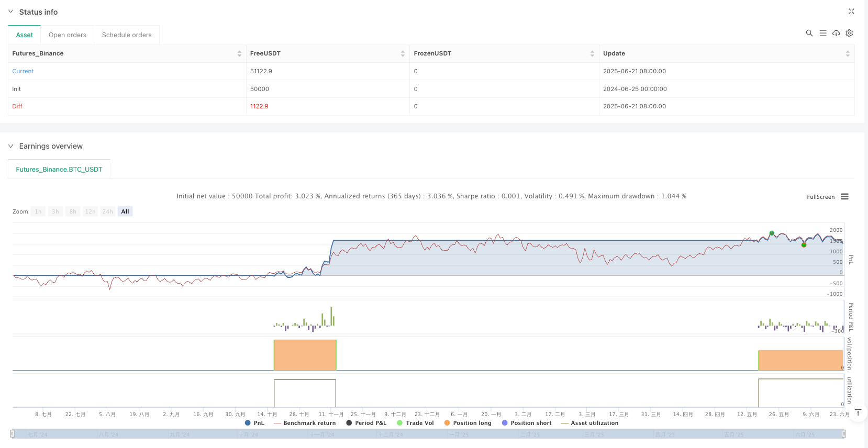The height and width of the screenshot is (448, 868).
Task: Click the scroll-to-top arrow button
Action: click(x=858, y=412)
